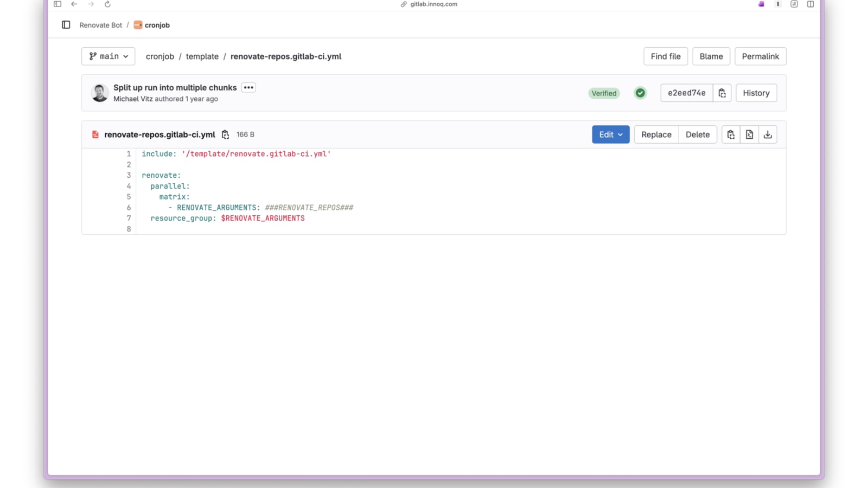
Task: Toggle the GitLab sidebar panel icon
Action: click(66, 25)
